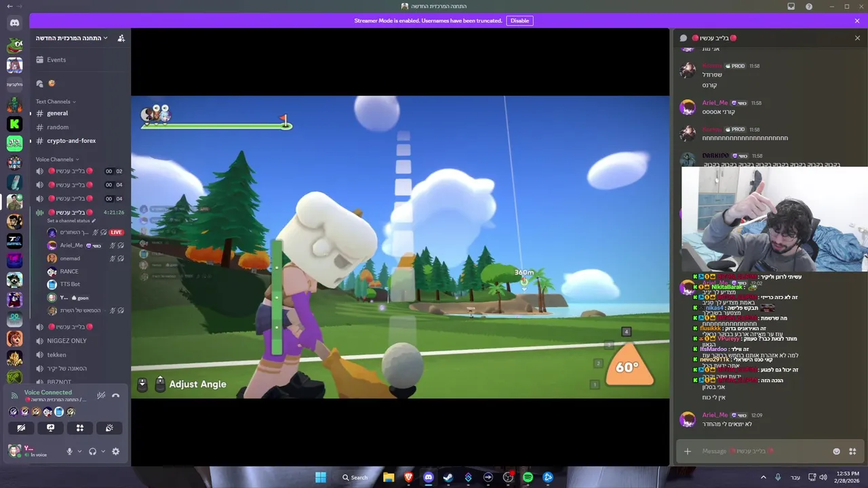Disable Streamer Mode button in banner
This screenshot has width=868, height=488.
point(519,20)
